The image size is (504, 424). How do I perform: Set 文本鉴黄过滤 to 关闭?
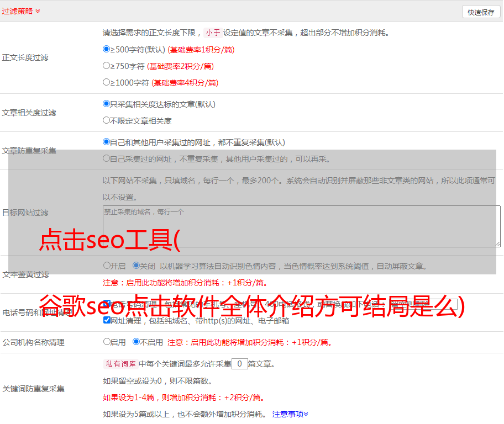[x=136, y=266]
